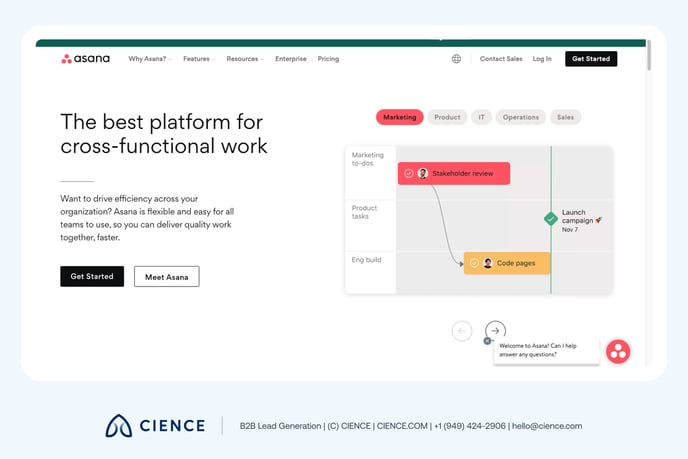Expand the Features menu
Screen dimensions: 688x459
point(199,59)
